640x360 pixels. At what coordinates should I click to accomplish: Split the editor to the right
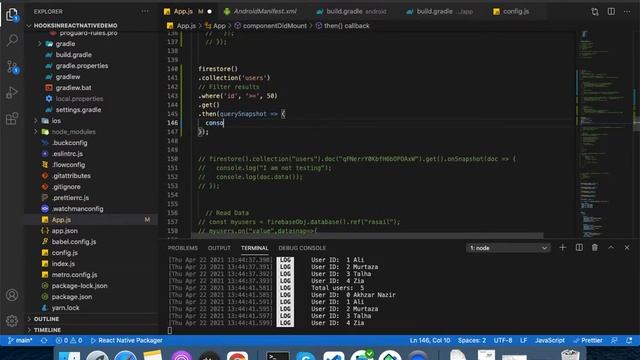coord(611,11)
